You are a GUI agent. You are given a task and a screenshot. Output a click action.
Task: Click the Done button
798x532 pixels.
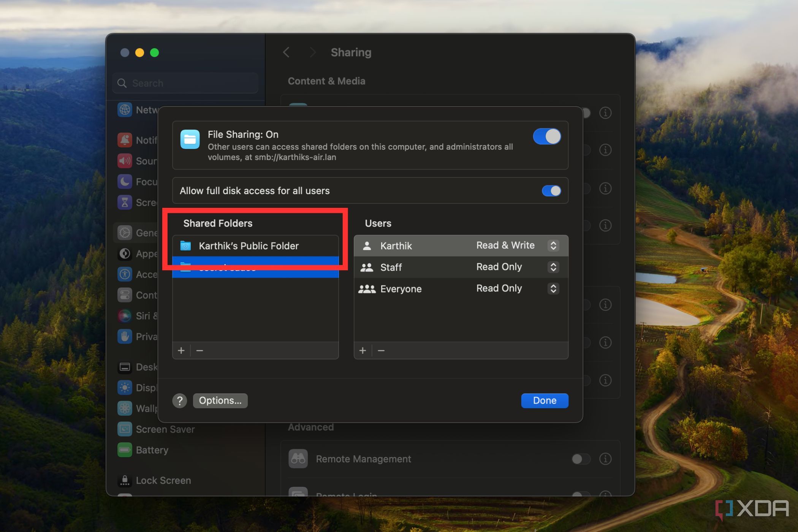tap(545, 400)
